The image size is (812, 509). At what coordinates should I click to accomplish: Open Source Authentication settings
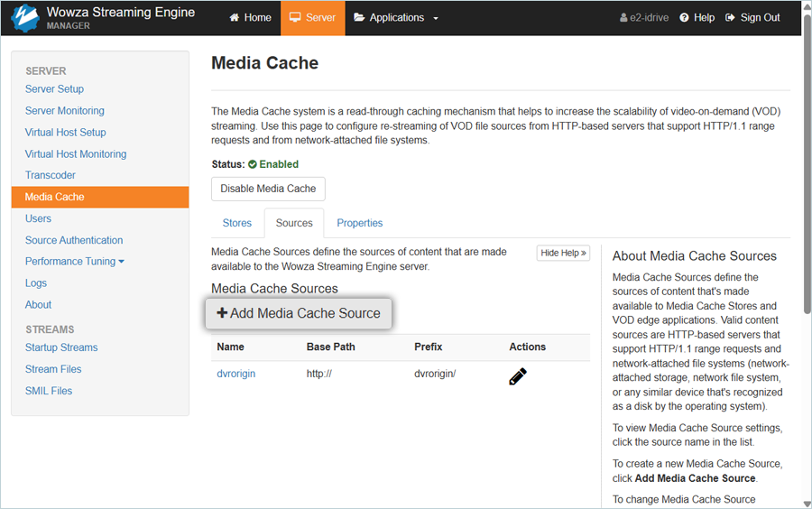(74, 240)
